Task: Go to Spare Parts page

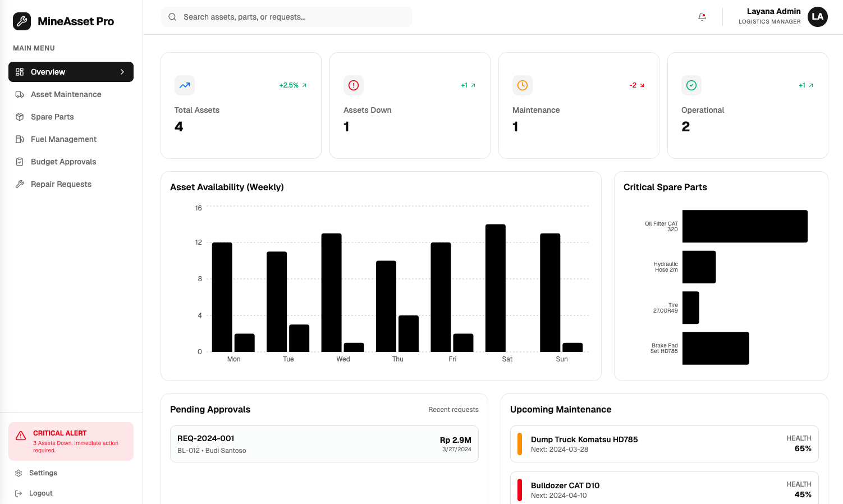Action: coord(52,117)
